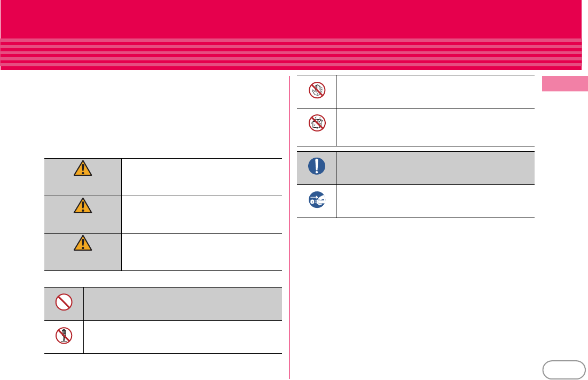The width and height of the screenshot is (588, 380).
Task: Click gray description cell beside exclamation icon
Action: (x=435, y=168)
